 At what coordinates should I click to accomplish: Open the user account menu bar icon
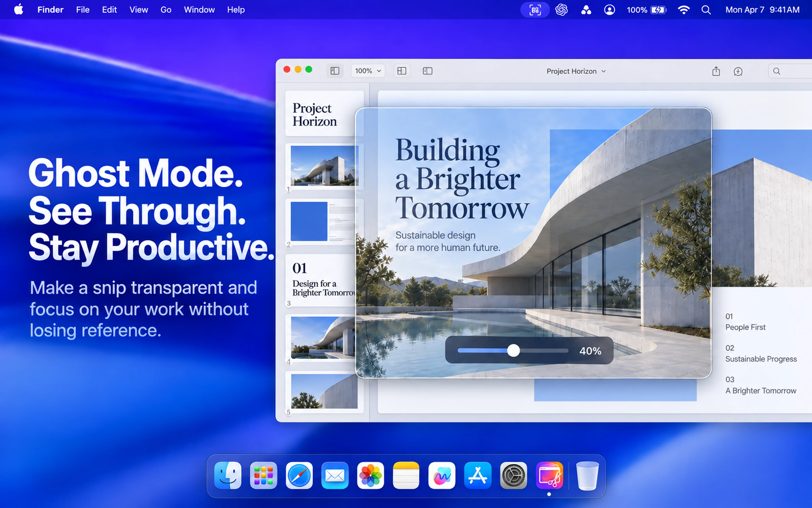609,10
